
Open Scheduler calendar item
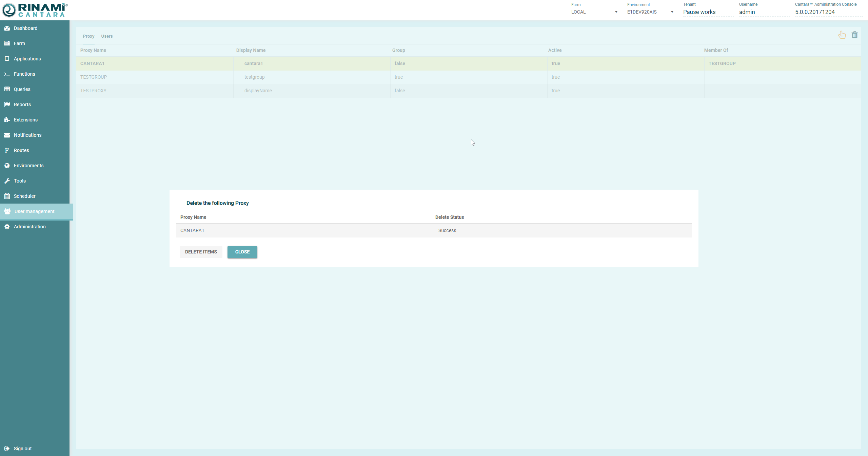pyautogui.click(x=24, y=196)
